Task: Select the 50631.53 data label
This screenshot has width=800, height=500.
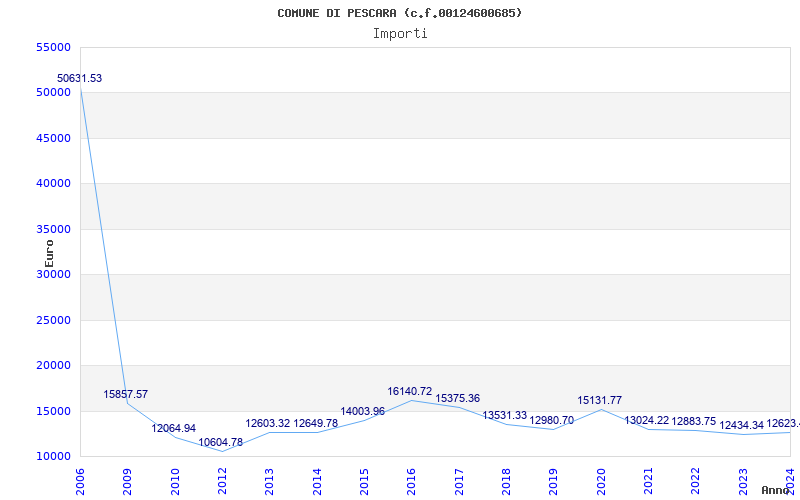Action: pos(79,79)
